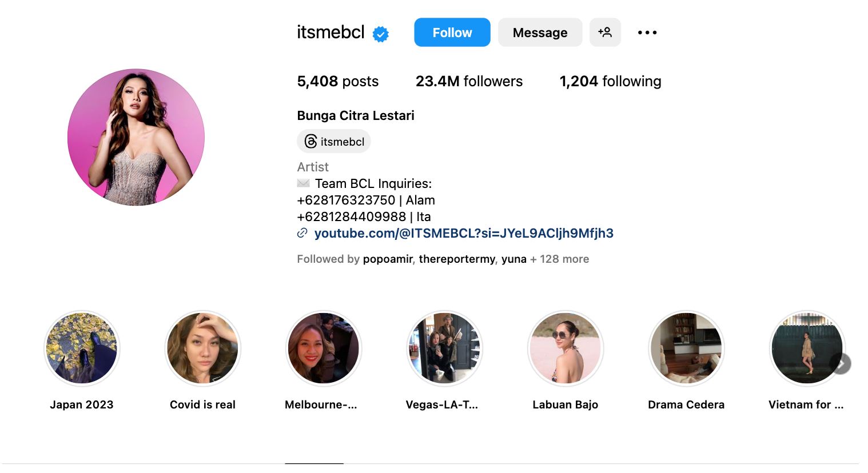Open the three-dot options menu
Screen dimensions: 868x473
tap(647, 33)
